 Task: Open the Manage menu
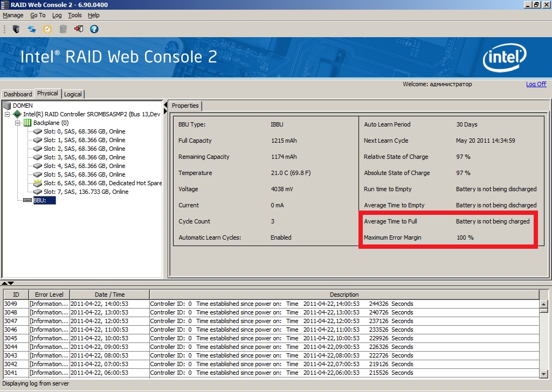click(x=13, y=15)
